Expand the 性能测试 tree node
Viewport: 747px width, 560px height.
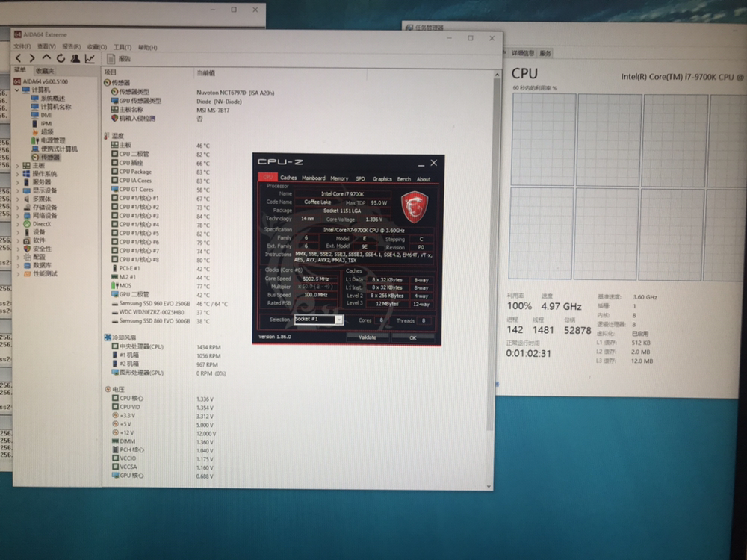(17, 274)
